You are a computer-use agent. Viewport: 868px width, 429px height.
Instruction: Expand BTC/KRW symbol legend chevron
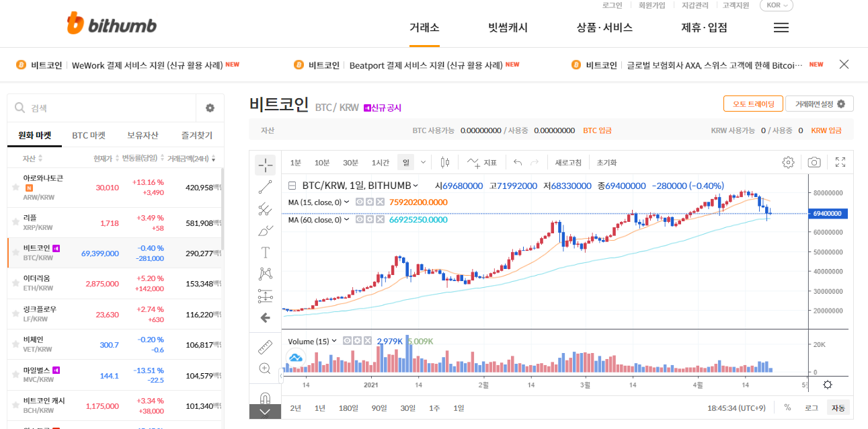tap(416, 186)
